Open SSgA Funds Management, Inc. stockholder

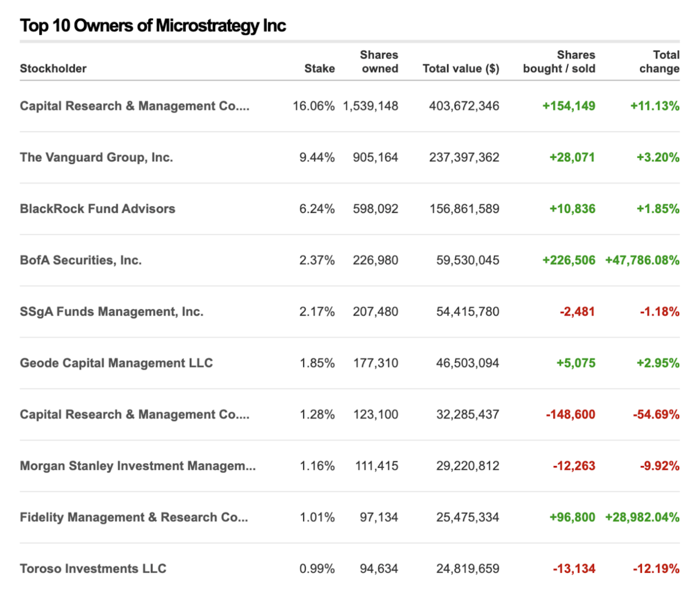click(x=111, y=312)
